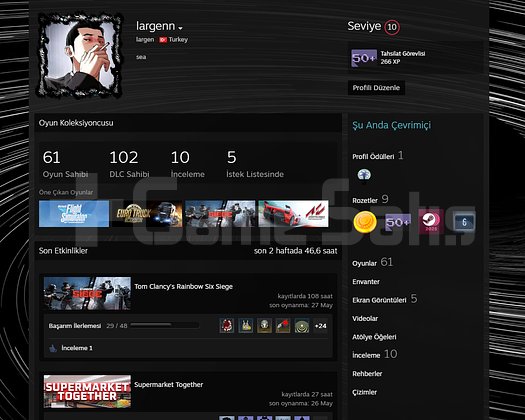This screenshot has height=420, width=525.
Task: Click the purple 50+ badge under Rozetler
Action: point(397,222)
